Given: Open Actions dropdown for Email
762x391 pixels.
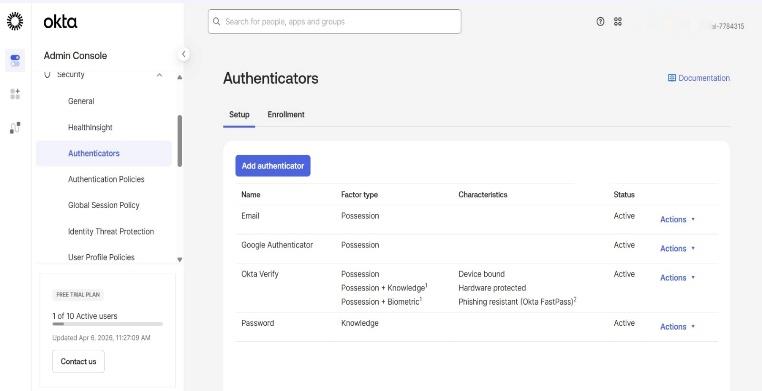Looking at the screenshot, I should [677, 220].
